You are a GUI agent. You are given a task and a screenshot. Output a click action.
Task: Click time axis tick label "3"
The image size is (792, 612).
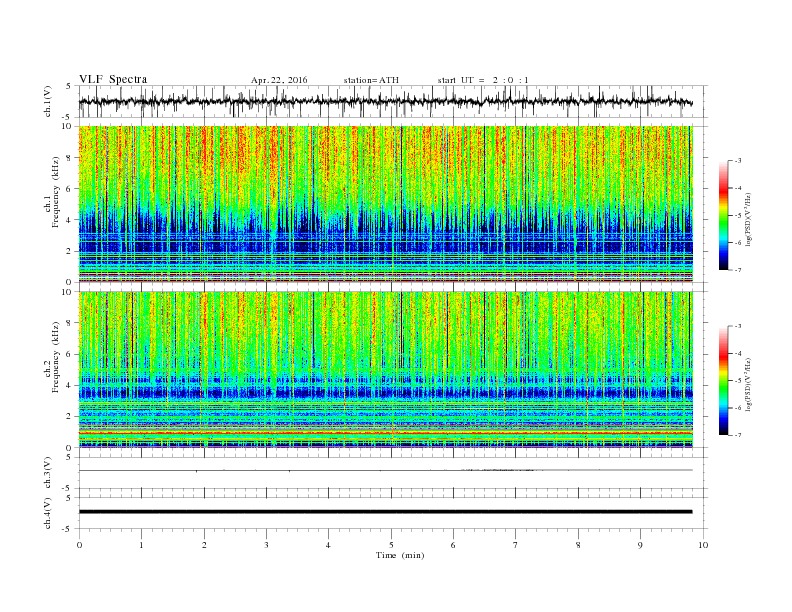[x=266, y=545]
